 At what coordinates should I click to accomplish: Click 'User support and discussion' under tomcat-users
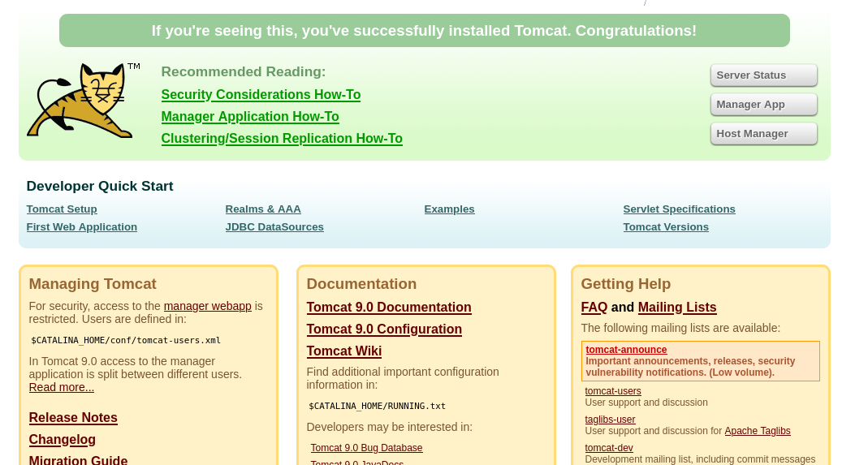(x=646, y=403)
